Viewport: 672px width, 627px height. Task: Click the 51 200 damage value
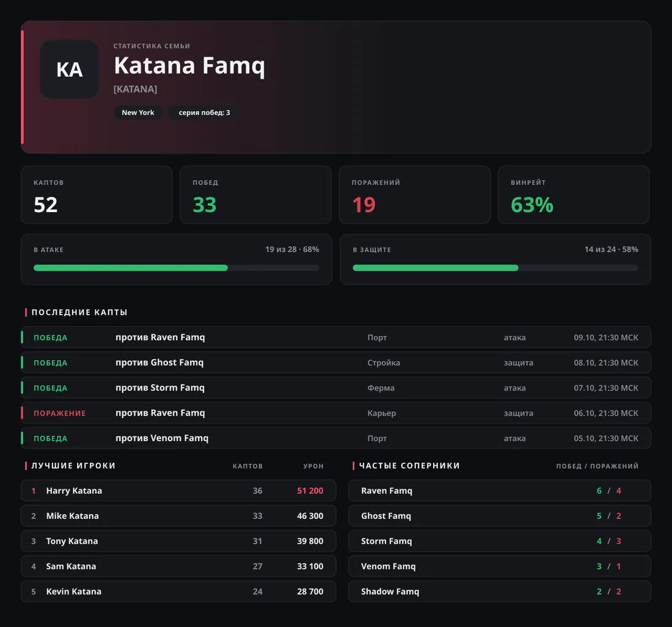click(x=310, y=491)
